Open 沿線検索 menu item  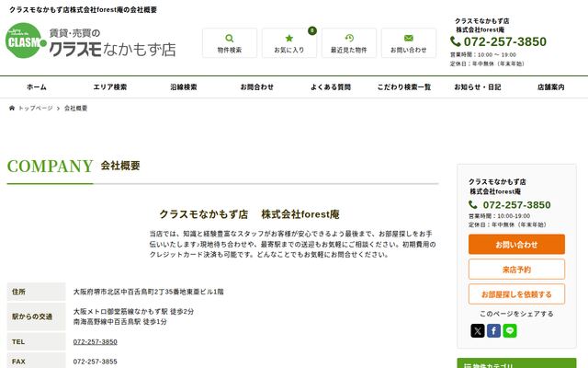point(184,87)
